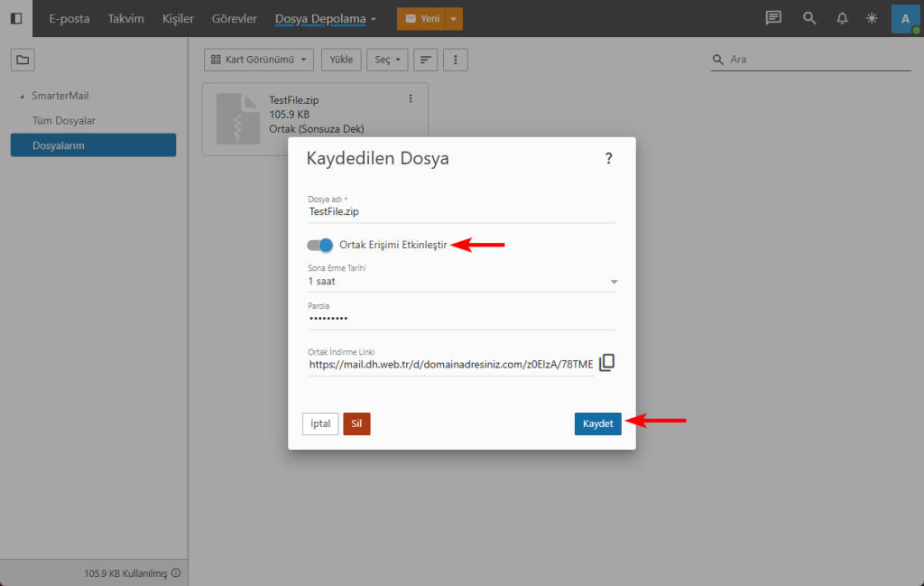Disable the Ortak Erişimi Etkinleştir switch
This screenshot has width=924, height=586.
pos(320,245)
